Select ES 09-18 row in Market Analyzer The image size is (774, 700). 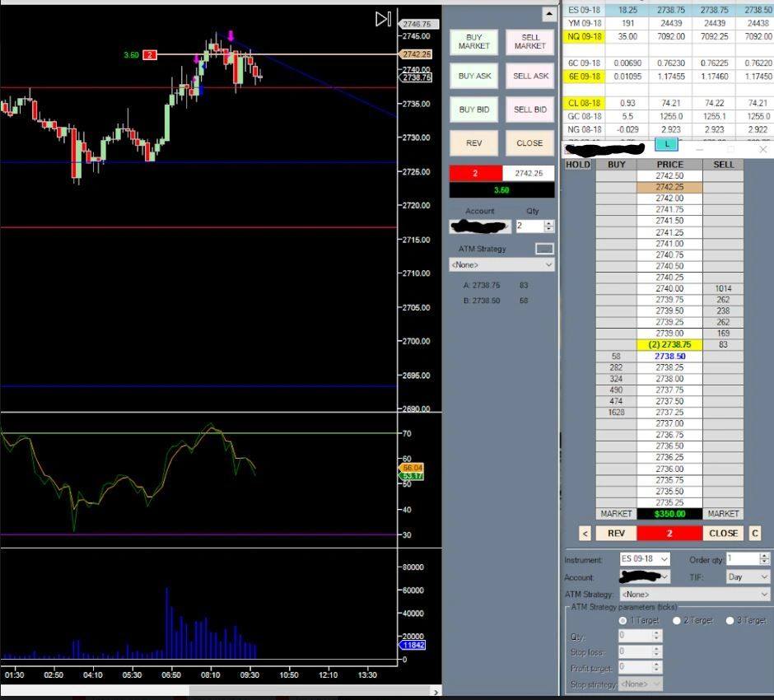coord(669,10)
